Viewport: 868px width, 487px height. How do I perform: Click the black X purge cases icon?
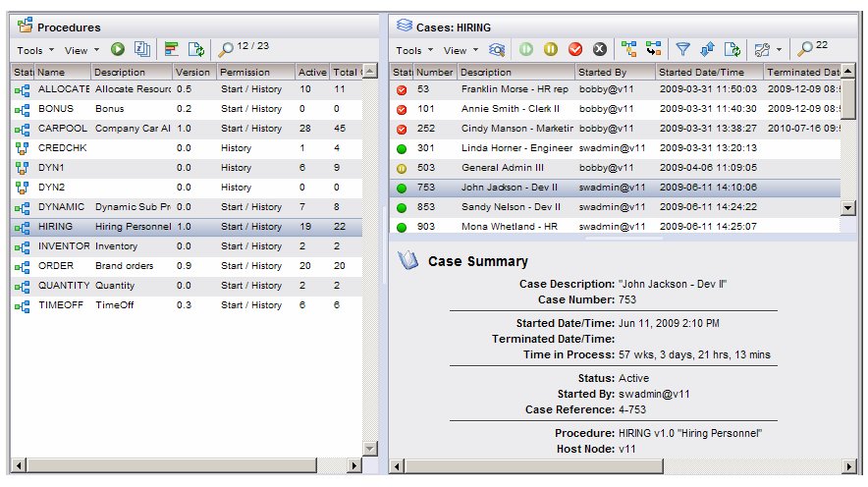coord(600,49)
